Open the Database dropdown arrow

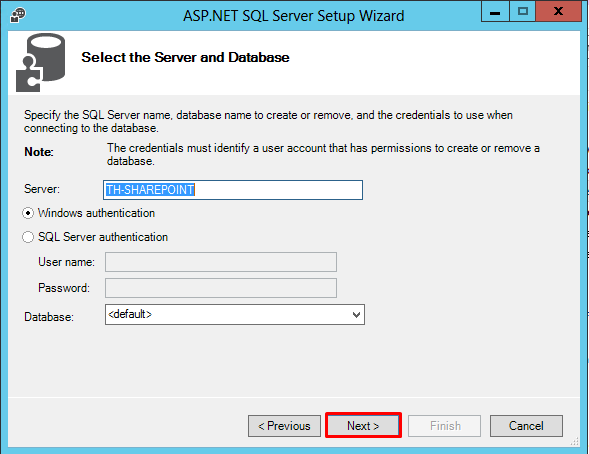coord(356,315)
